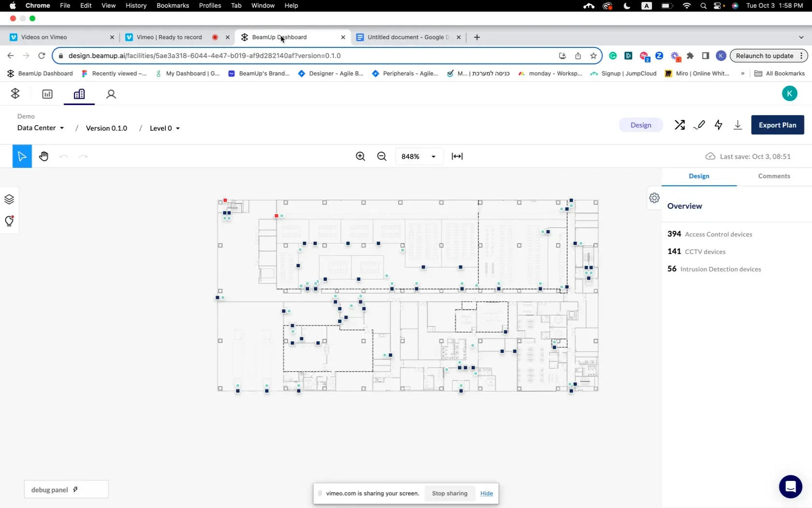Viewport: 812px width, 508px height.
Task: Open the 848% zoom level dropdown
Action: [x=419, y=156]
